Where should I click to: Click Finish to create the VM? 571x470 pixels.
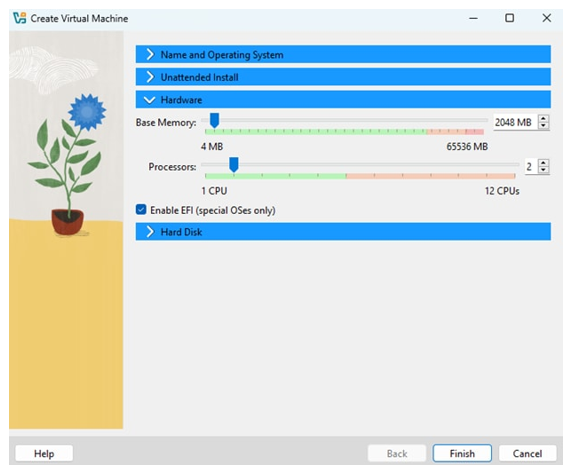click(x=462, y=454)
